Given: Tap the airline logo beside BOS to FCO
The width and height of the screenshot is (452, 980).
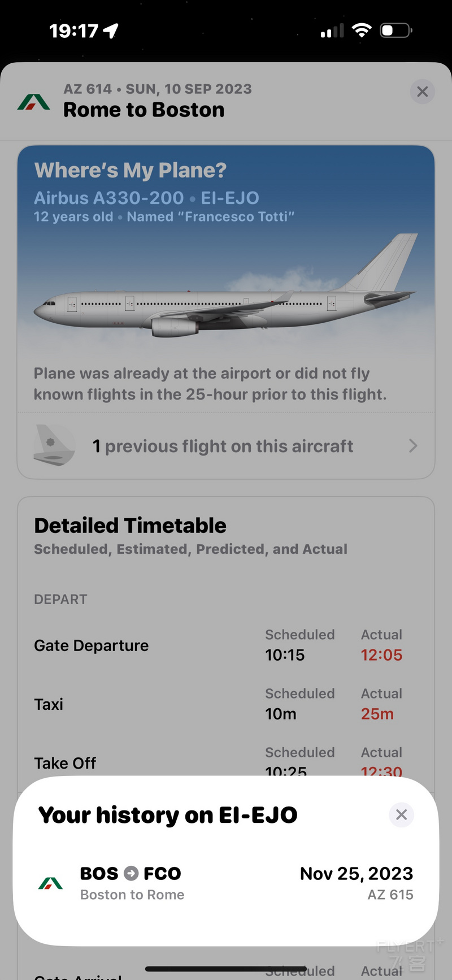Looking at the screenshot, I should pyautogui.click(x=50, y=883).
